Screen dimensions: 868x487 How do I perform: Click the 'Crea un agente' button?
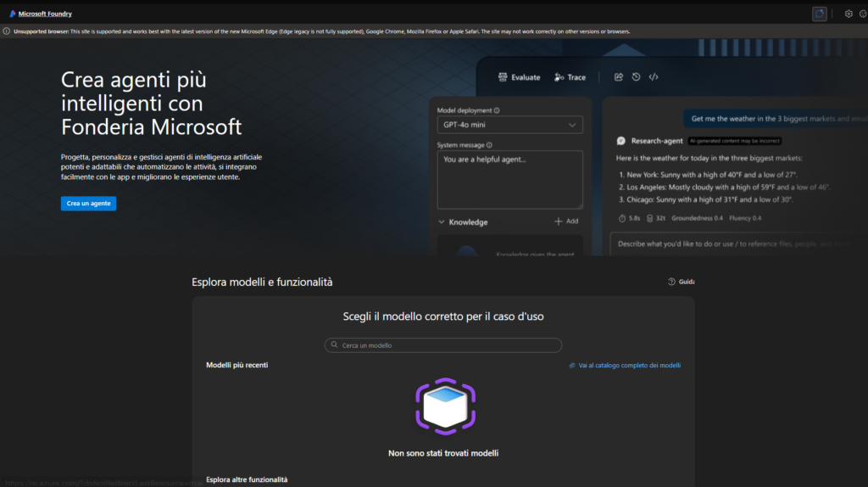88,204
